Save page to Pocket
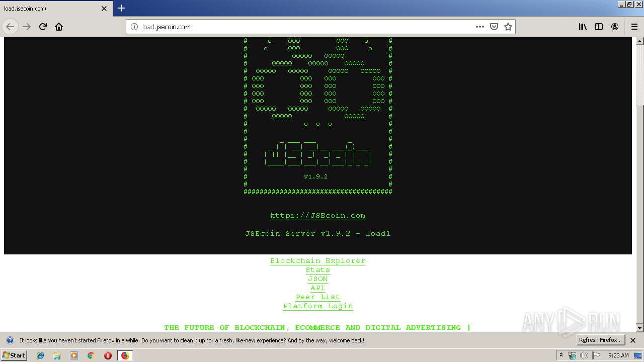The height and width of the screenshot is (362, 644). [x=494, y=27]
